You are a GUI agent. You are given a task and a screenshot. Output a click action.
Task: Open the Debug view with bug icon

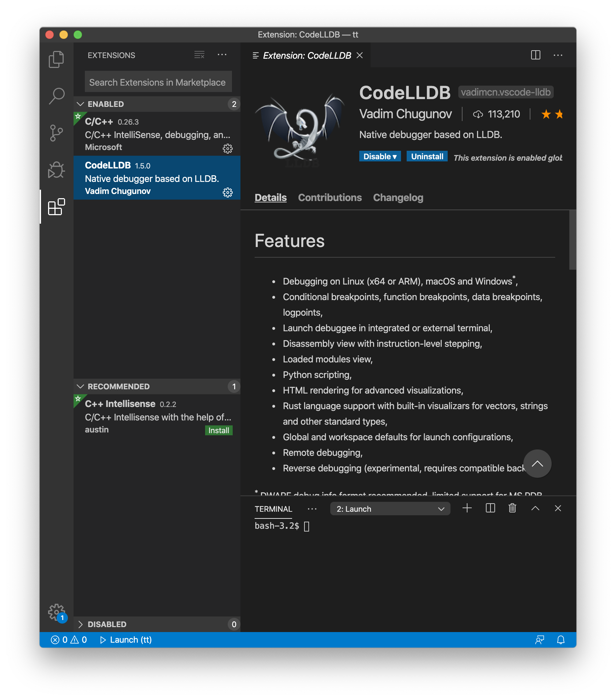coord(56,170)
